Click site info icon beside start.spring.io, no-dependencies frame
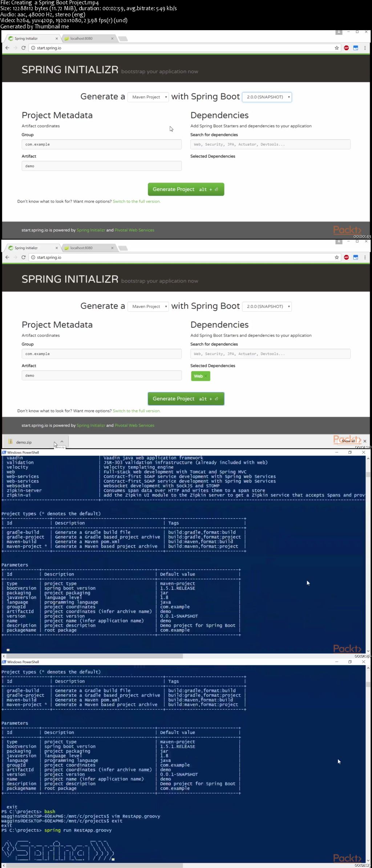Image resolution: width=372 pixels, height=868 pixels. (33, 48)
